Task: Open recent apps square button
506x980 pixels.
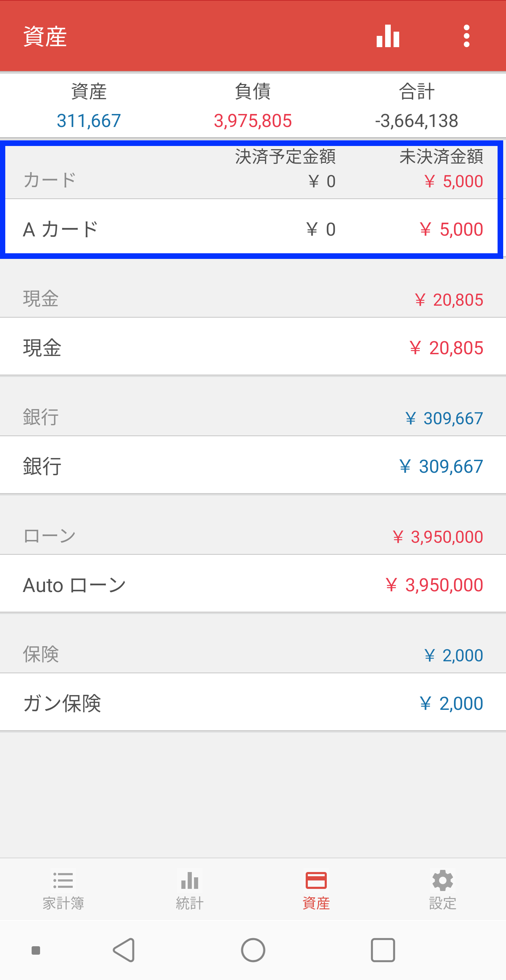Action: pyautogui.click(x=383, y=950)
